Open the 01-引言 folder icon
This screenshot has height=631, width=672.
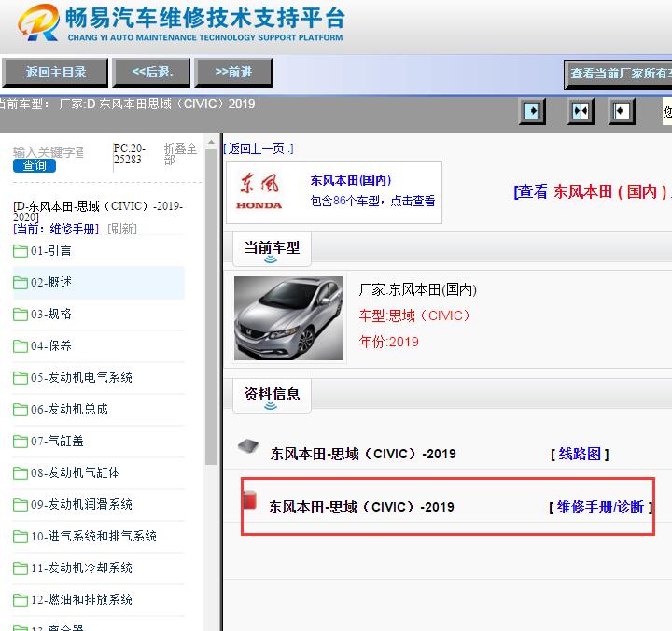pos(21,251)
